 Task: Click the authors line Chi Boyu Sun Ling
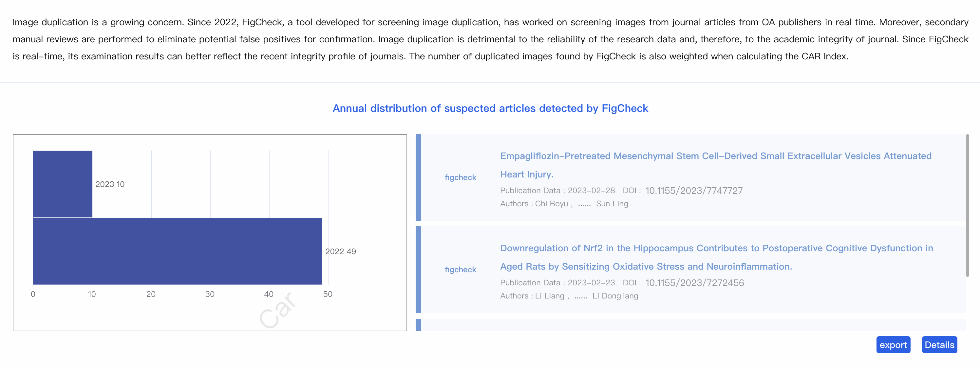pyautogui.click(x=564, y=204)
